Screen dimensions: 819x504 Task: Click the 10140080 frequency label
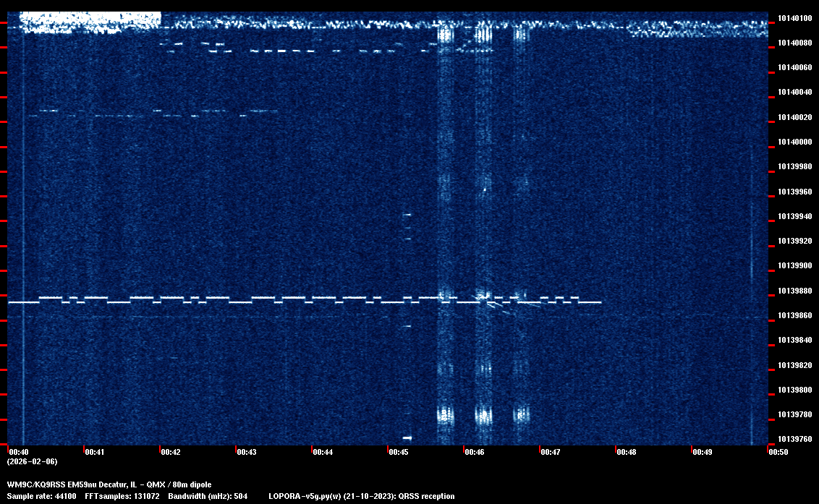tap(794, 43)
